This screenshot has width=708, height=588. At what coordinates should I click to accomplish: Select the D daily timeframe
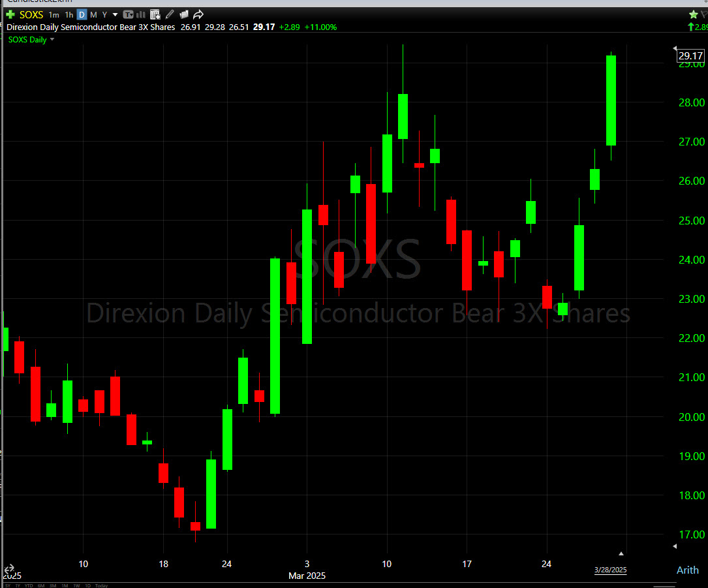pos(82,14)
